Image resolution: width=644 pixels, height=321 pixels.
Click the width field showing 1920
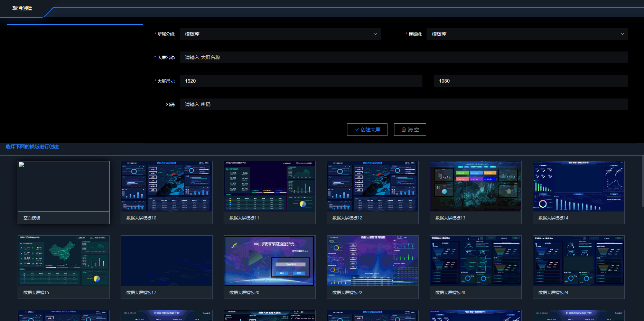click(x=301, y=81)
